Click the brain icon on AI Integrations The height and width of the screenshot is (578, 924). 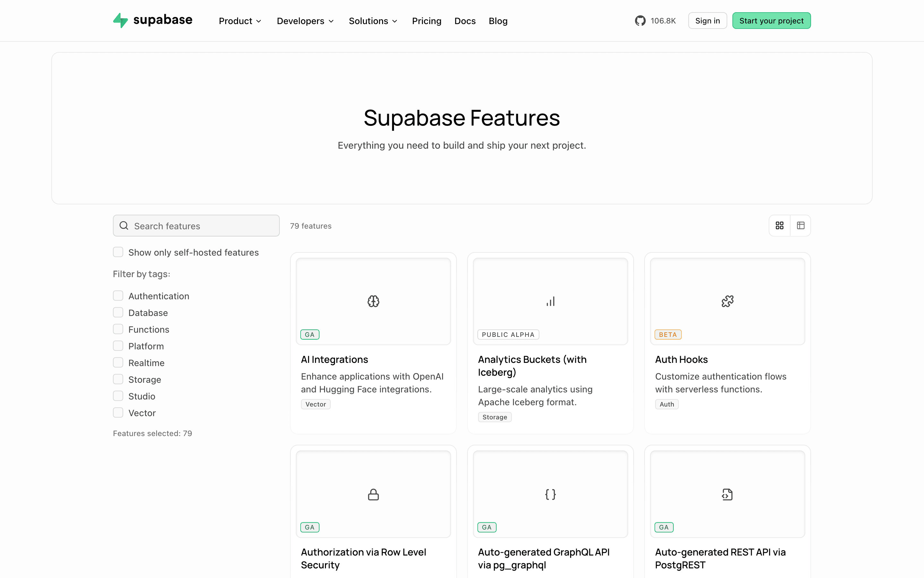click(x=373, y=301)
